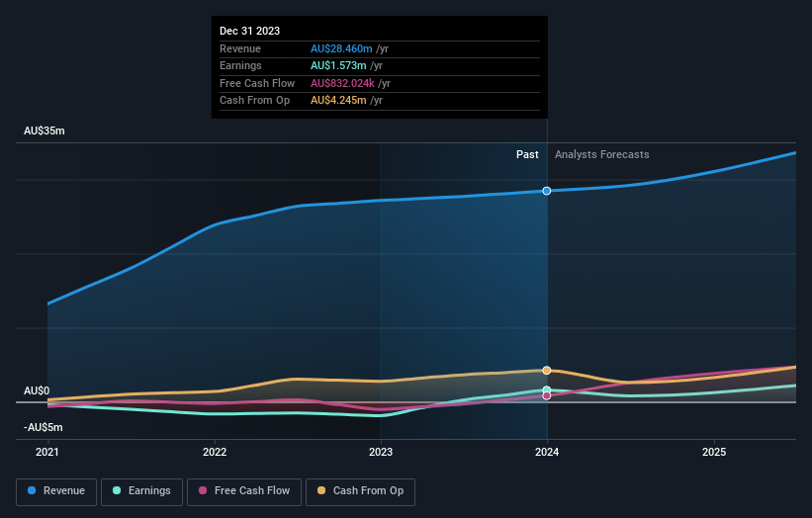
Task: Select the Earnings marker at 2024
Action: point(547,390)
